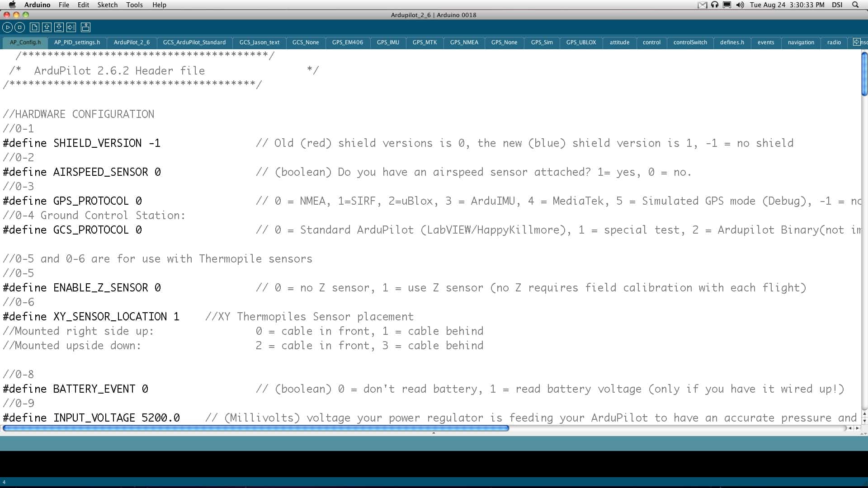This screenshot has width=868, height=488.
Task: Open the Serial Monitor icon
Action: tap(85, 28)
